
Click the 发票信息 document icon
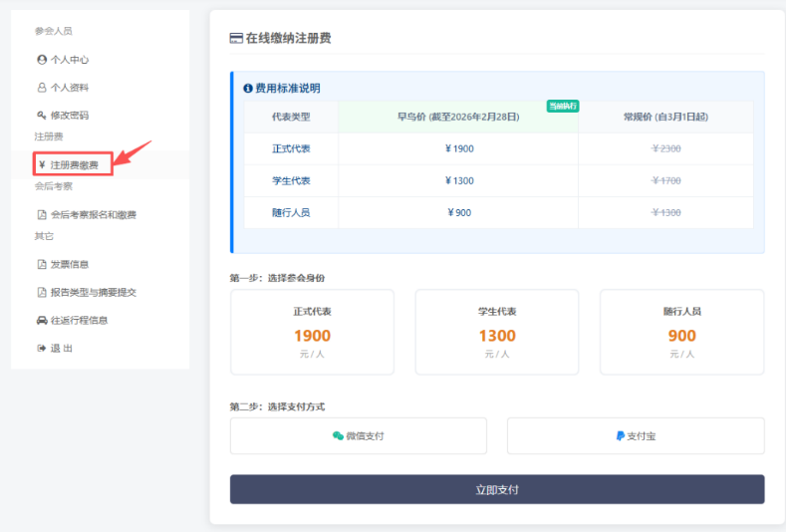coord(42,264)
